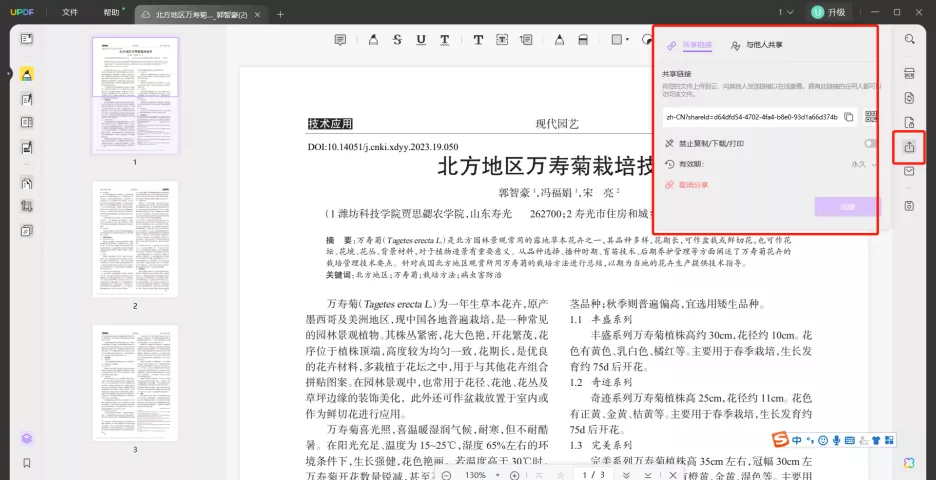
Task: Open organize pages sidebar icon
Action: pyautogui.click(x=26, y=183)
